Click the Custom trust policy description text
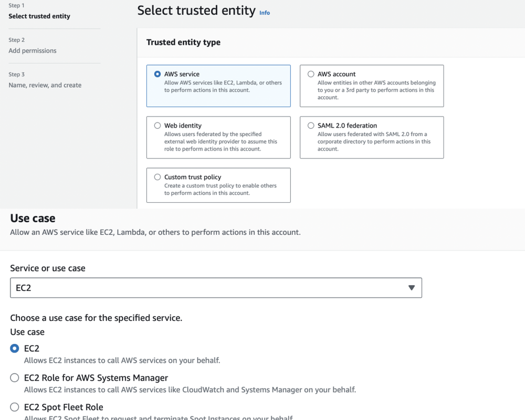 (x=220, y=189)
